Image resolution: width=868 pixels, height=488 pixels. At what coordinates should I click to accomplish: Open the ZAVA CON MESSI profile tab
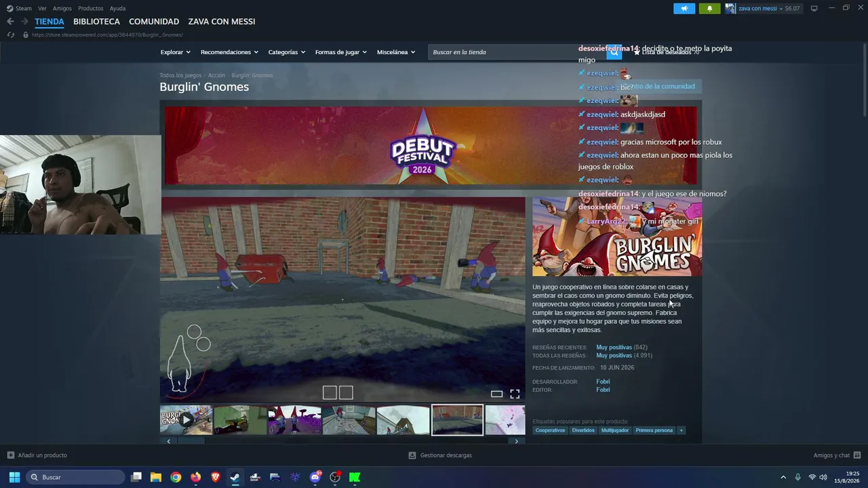click(222, 22)
